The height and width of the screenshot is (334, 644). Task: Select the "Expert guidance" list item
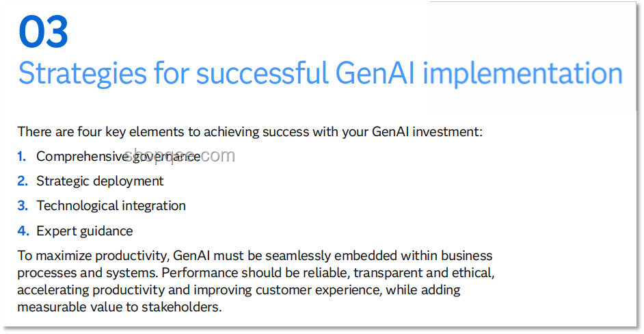(85, 231)
